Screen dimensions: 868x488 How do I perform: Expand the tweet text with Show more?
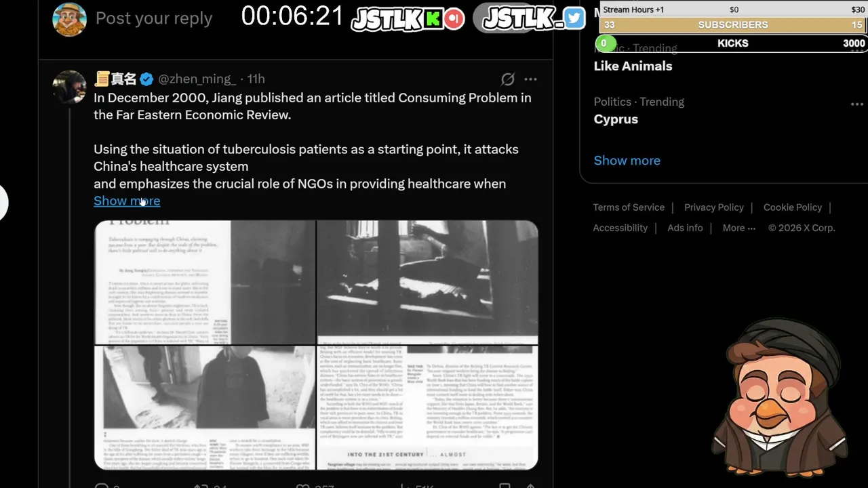point(127,201)
